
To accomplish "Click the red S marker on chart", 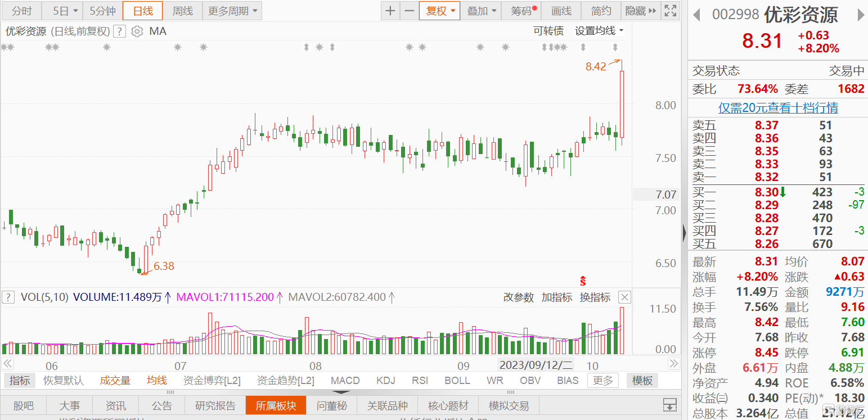I will pyautogui.click(x=583, y=281).
